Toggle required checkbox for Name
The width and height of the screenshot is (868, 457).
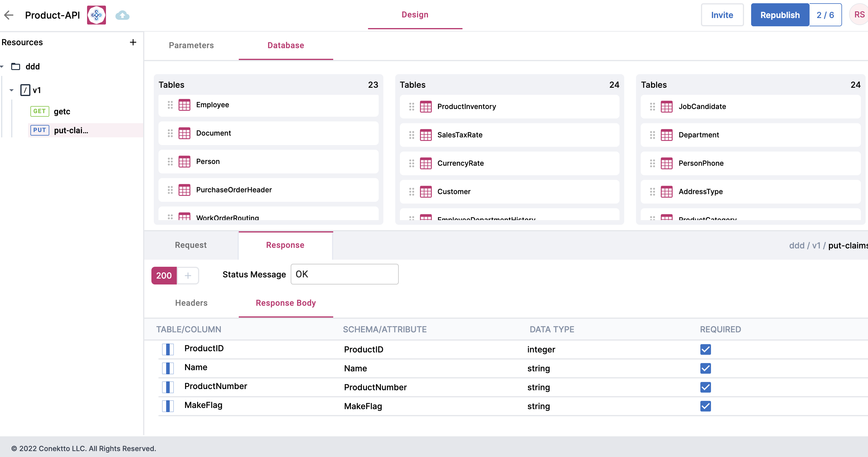click(x=705, y=368)
